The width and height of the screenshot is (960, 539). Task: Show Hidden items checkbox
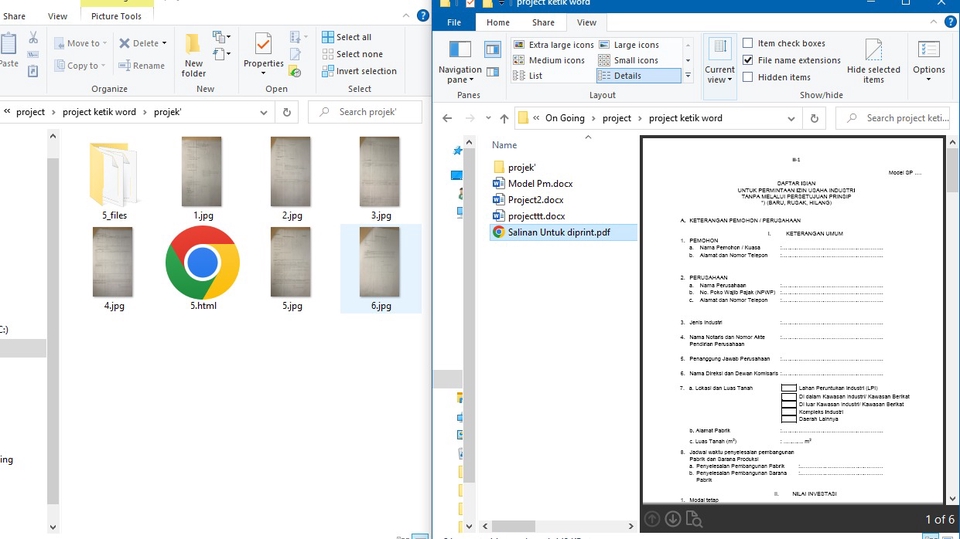click(748, 77)
